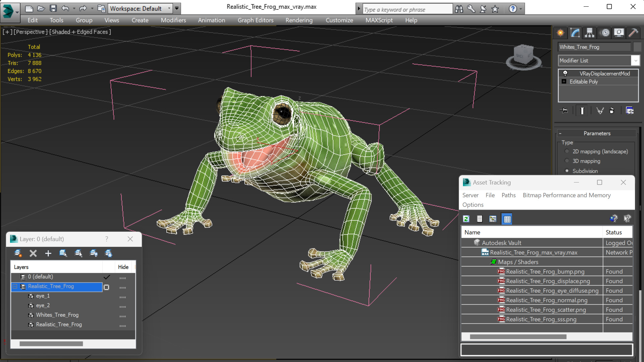Select Subdivision radio button
Screen dimensions: 644x362
pos(567,171)
